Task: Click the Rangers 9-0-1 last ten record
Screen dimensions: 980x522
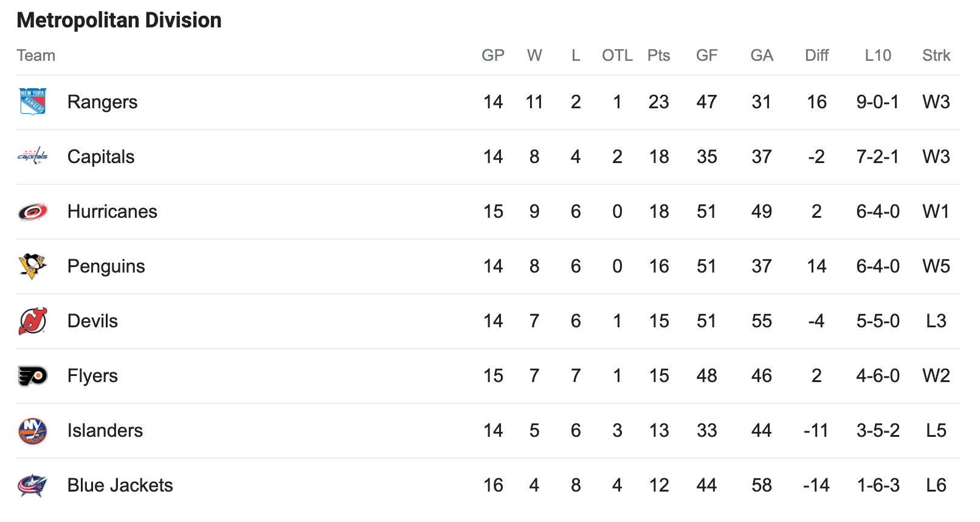Action: tap(878, 102)
